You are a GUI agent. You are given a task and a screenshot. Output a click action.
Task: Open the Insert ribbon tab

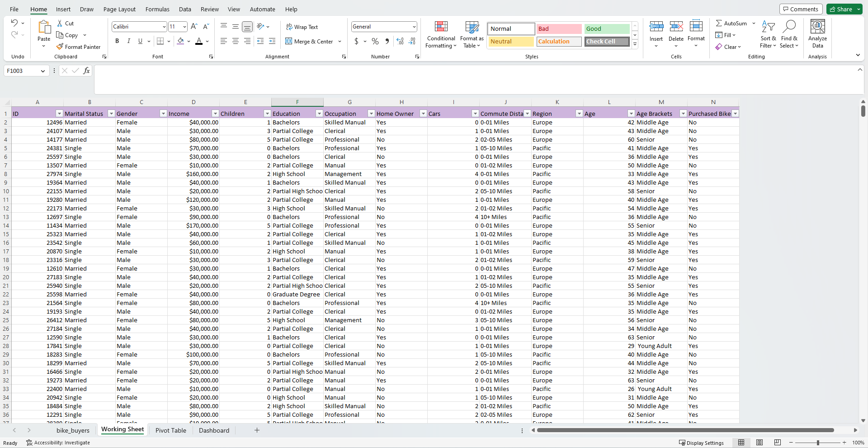(x=63, y=9)
